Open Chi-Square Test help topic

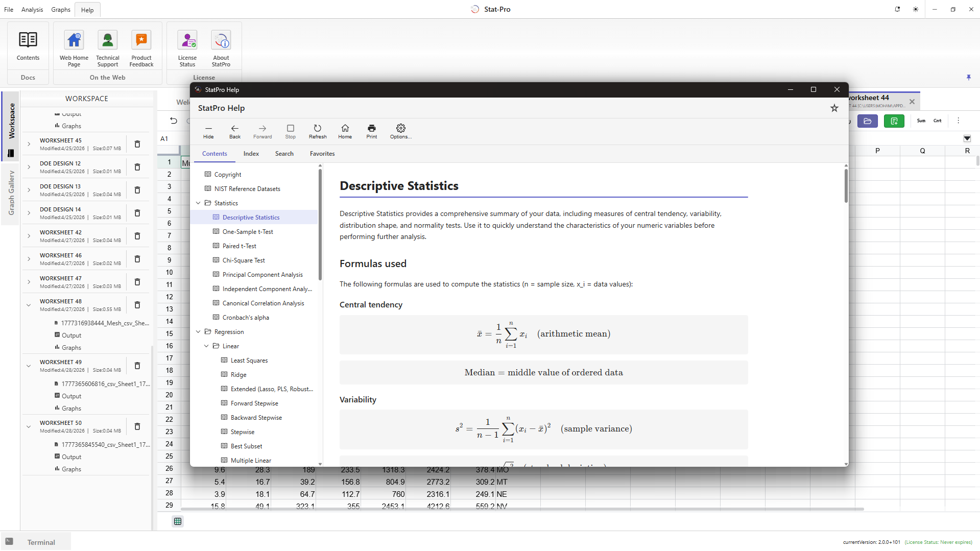click(x=244, y=260)
